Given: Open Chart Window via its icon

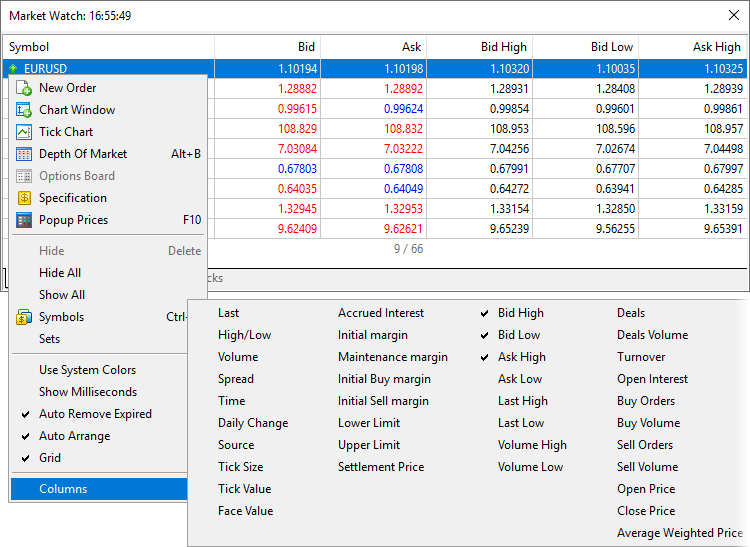Looking at the screenshot, I should [x=24, y=110].
